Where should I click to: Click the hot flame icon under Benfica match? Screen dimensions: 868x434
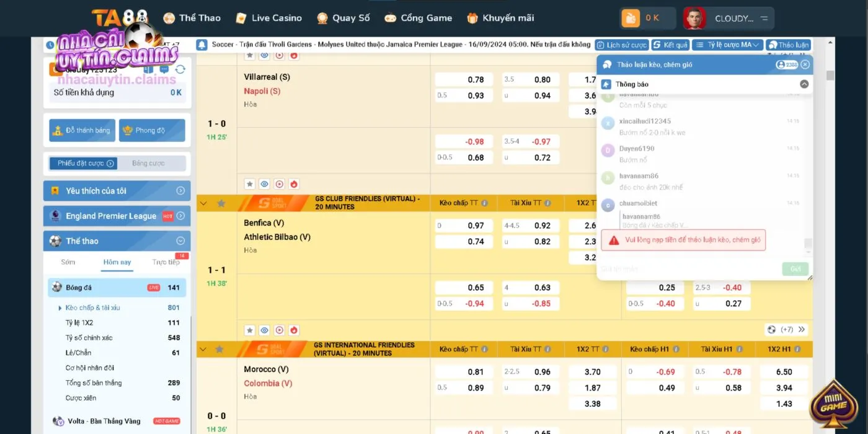pos(294,330)
